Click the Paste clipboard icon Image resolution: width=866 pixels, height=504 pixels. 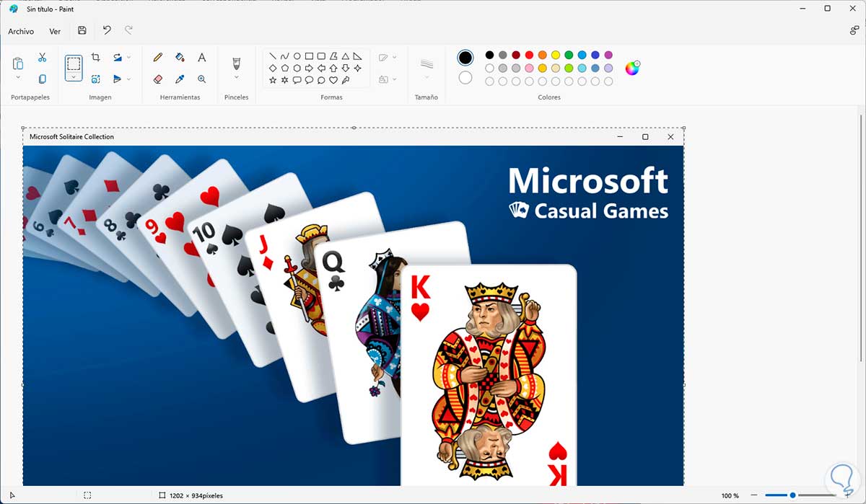coord(18,63)
